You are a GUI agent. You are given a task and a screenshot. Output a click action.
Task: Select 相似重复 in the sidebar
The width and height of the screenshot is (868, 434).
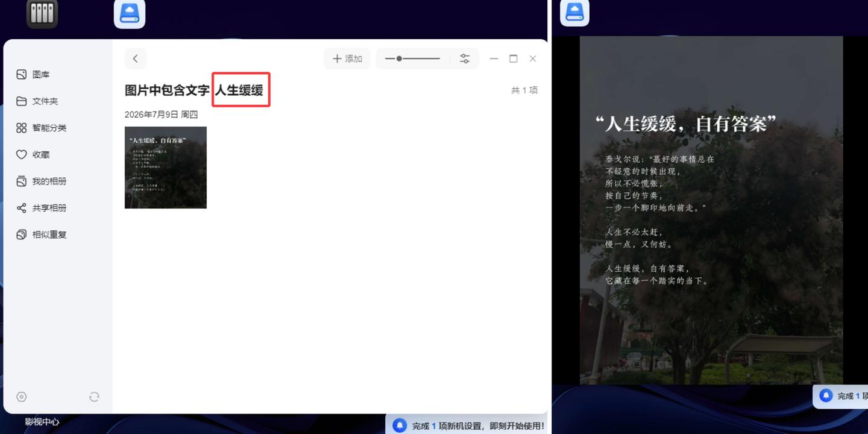(42, 234)
